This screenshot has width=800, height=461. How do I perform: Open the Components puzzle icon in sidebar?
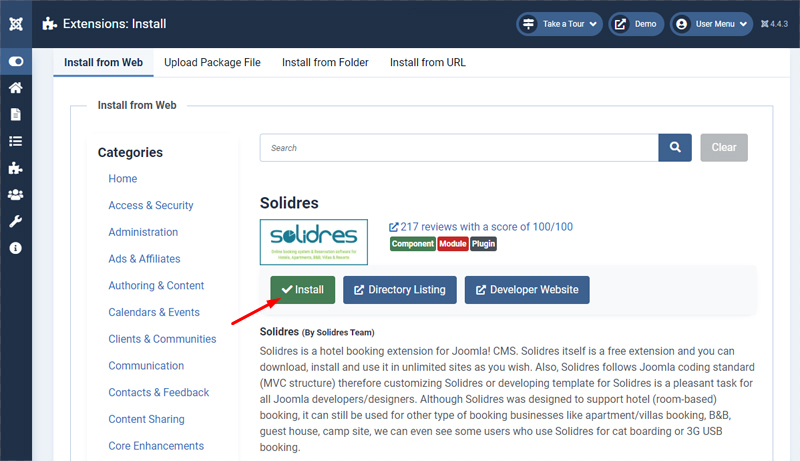coord(15,168)
